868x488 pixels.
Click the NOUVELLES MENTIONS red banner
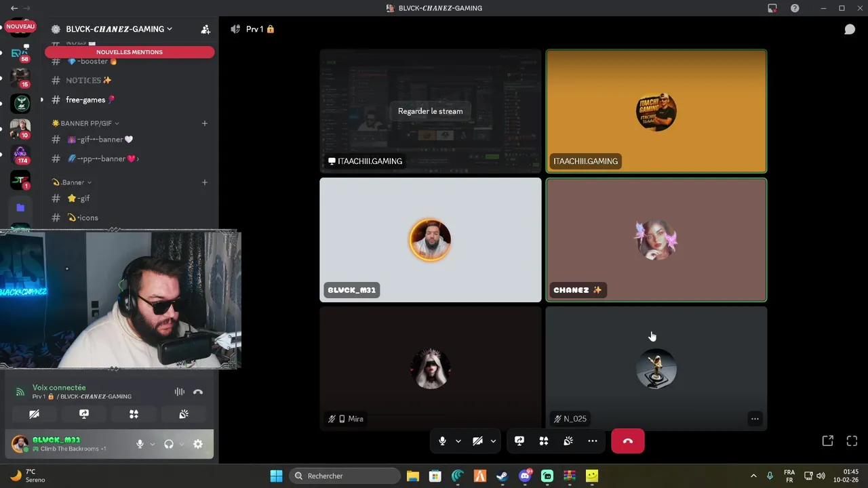(x=130, y=52)
